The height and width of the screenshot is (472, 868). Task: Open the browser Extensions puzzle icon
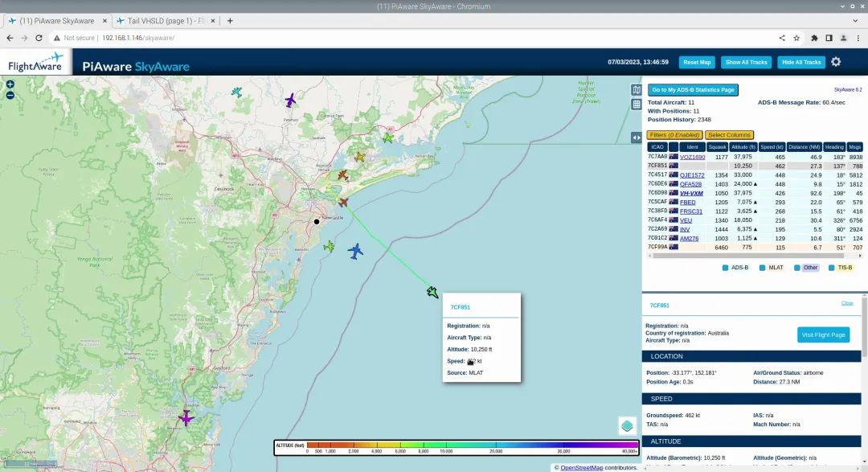(814, 39)
